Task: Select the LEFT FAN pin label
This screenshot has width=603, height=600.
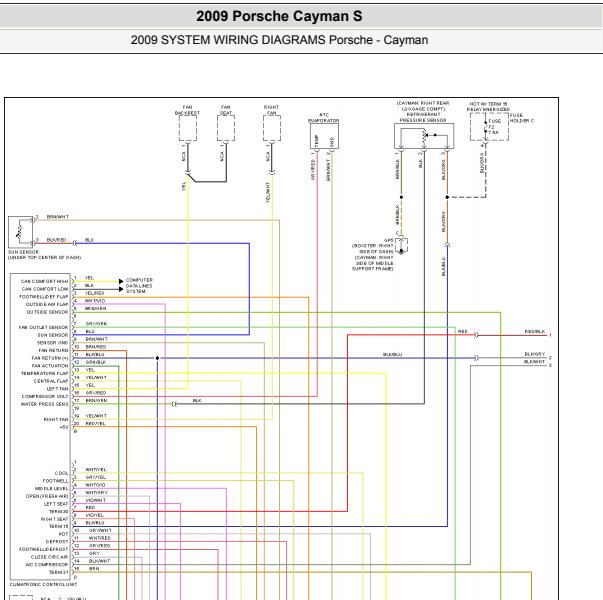Action: coord(57,389)
